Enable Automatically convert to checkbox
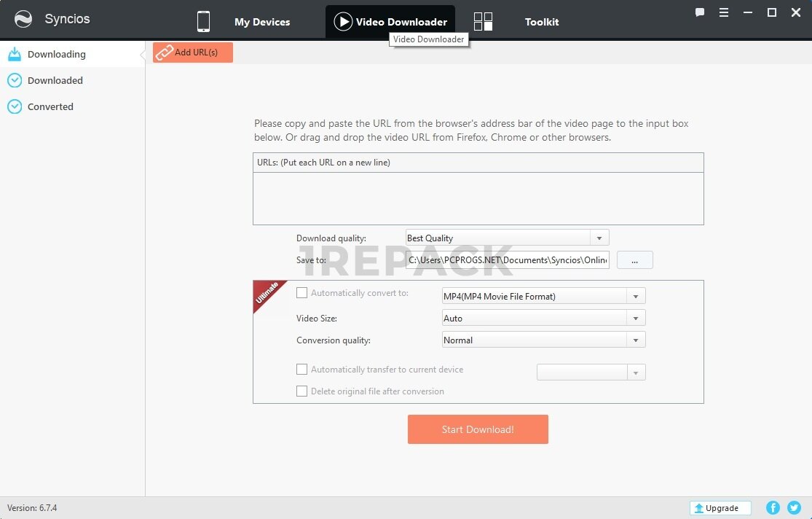This screenshot has width=812, height=519. (301, 293)
